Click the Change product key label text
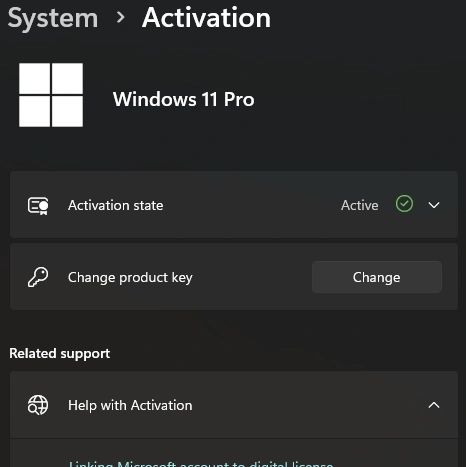466x467 pixels. 130,278
